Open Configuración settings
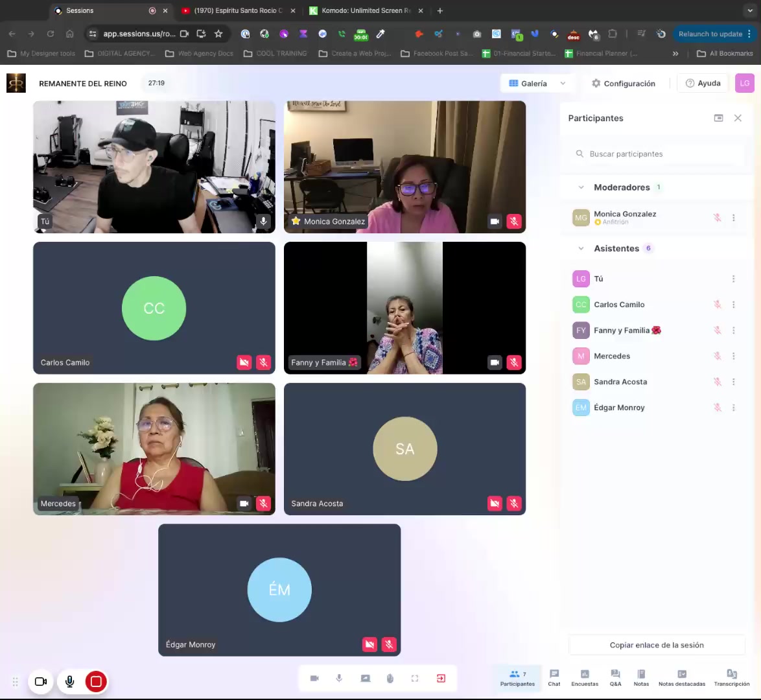761x700 pixels. pyautogui.click(x=623, y=84)
